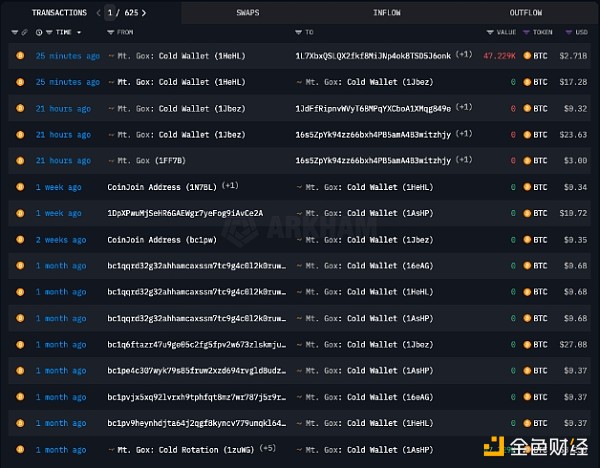Click the $27.08 USD value
This screenshot has height=468, width=600.
[573, 345]
